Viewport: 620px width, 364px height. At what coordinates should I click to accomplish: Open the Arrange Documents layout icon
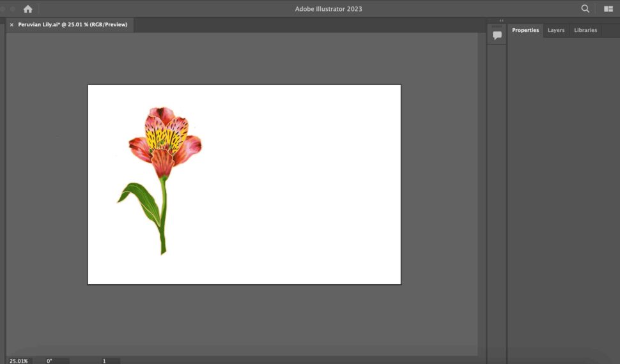tap(608, 9)
